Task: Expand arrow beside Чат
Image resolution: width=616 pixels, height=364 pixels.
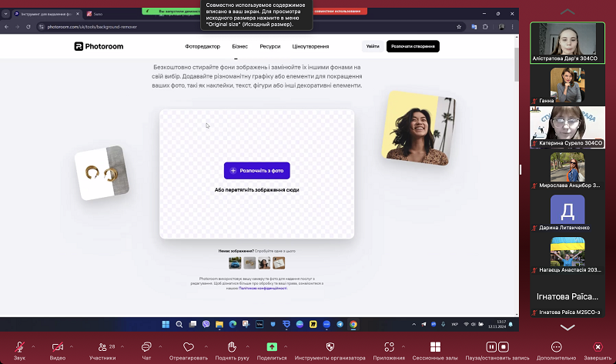Action: [x=160, y=347]
